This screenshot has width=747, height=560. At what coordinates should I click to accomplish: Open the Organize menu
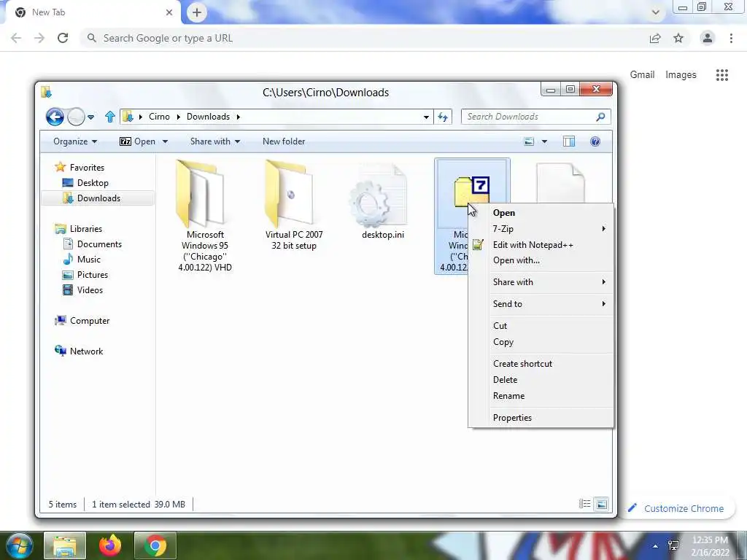[75, 141]
